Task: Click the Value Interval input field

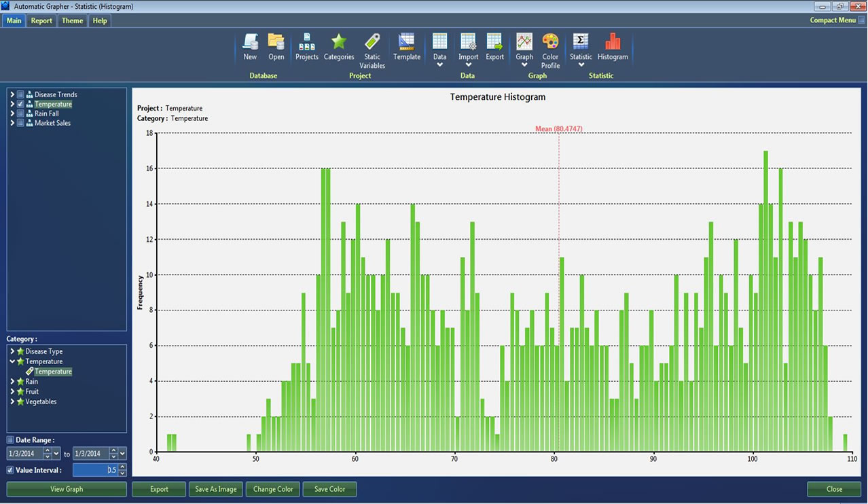Action: [95, 470]
